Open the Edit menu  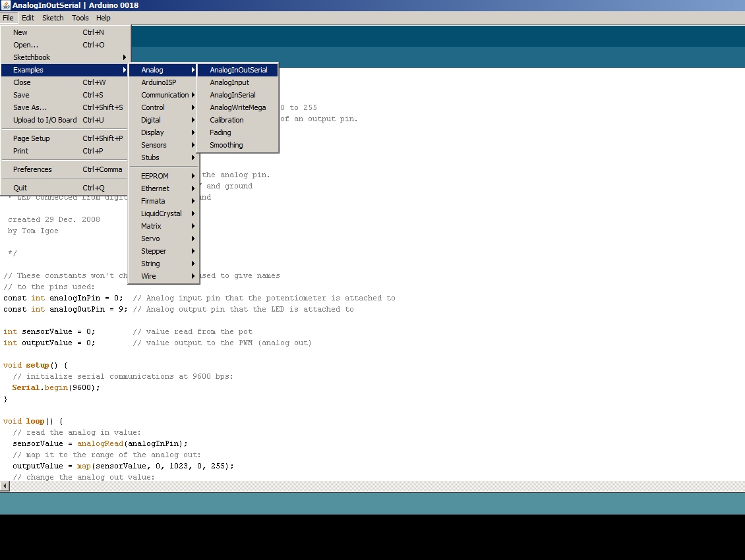(28, 18)
